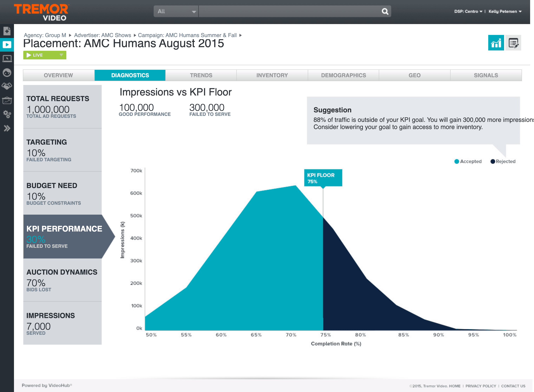Click the 50% x-axis label
Image resolution: width=534 pixels, height=392 pixels.
coord(151,335)
